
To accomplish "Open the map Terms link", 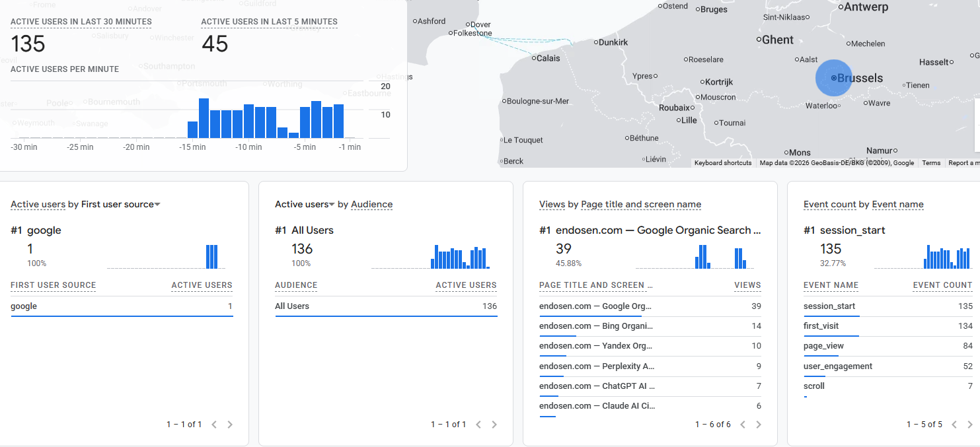I will (x=931, y=163).
